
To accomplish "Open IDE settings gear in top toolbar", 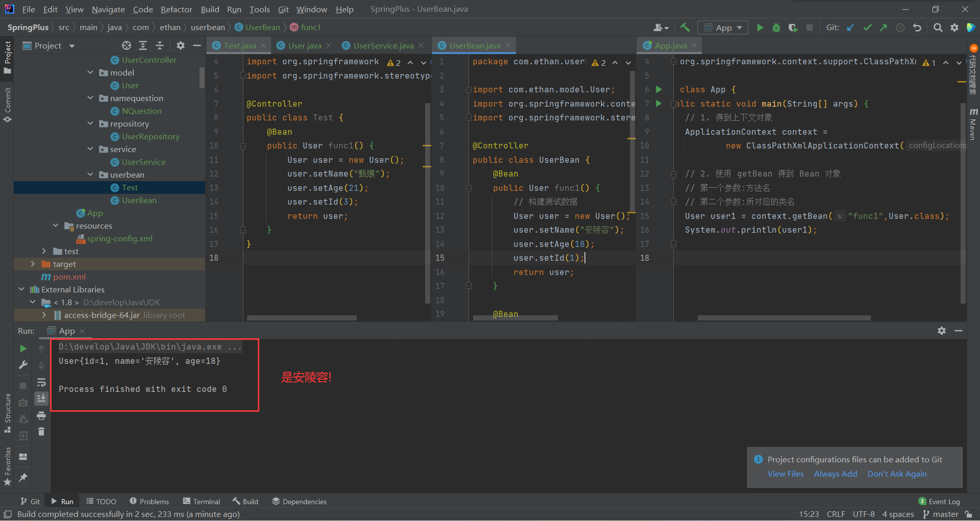I will tap(954, 28).
